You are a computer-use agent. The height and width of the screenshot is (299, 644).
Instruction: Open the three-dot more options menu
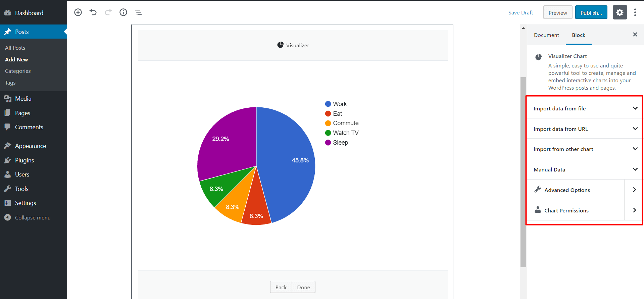tap(635, 12)
